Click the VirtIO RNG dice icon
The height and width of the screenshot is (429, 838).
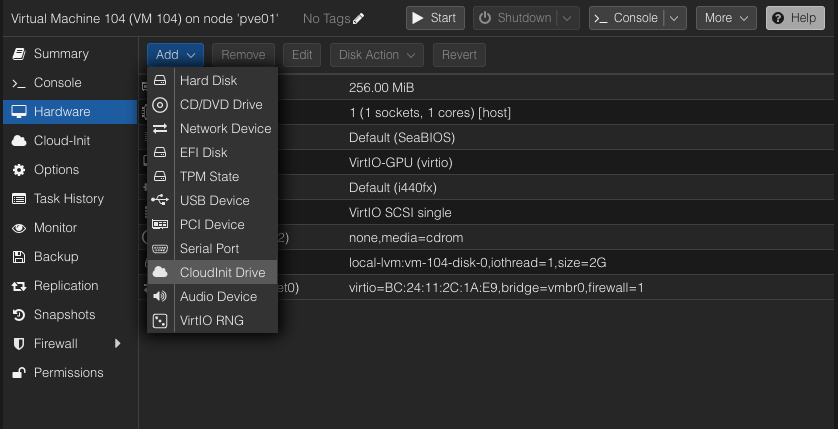(160, 321)
